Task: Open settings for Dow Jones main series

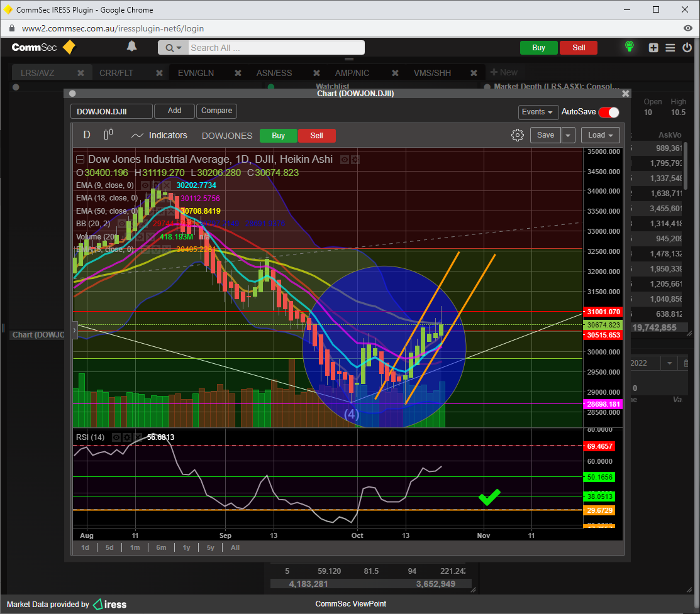Action: [355, 160]
